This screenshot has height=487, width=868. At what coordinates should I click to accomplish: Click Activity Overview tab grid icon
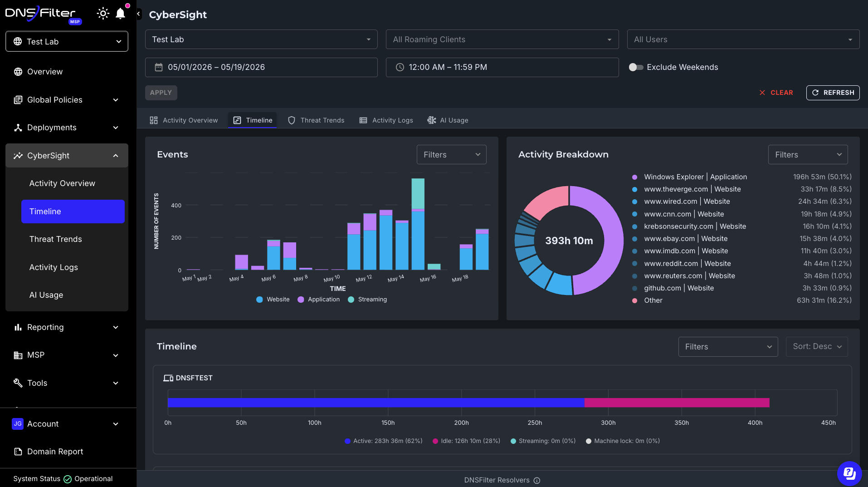point(154,120)
